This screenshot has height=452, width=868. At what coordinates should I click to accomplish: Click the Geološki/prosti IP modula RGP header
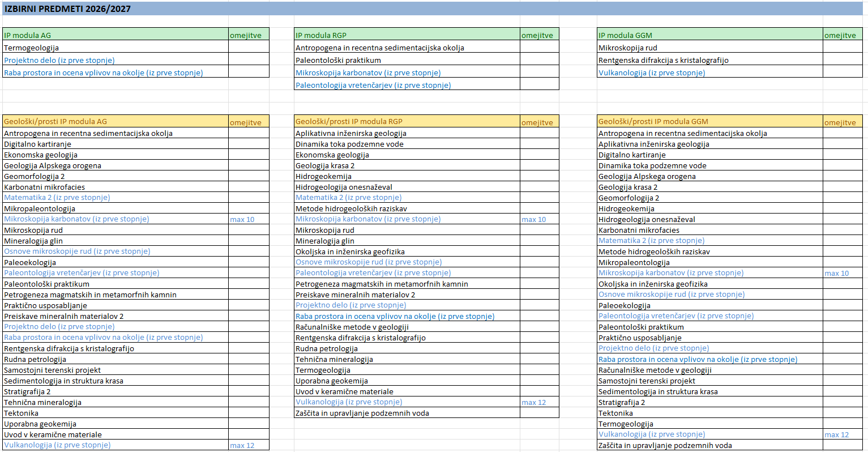[x=349, y=121]
